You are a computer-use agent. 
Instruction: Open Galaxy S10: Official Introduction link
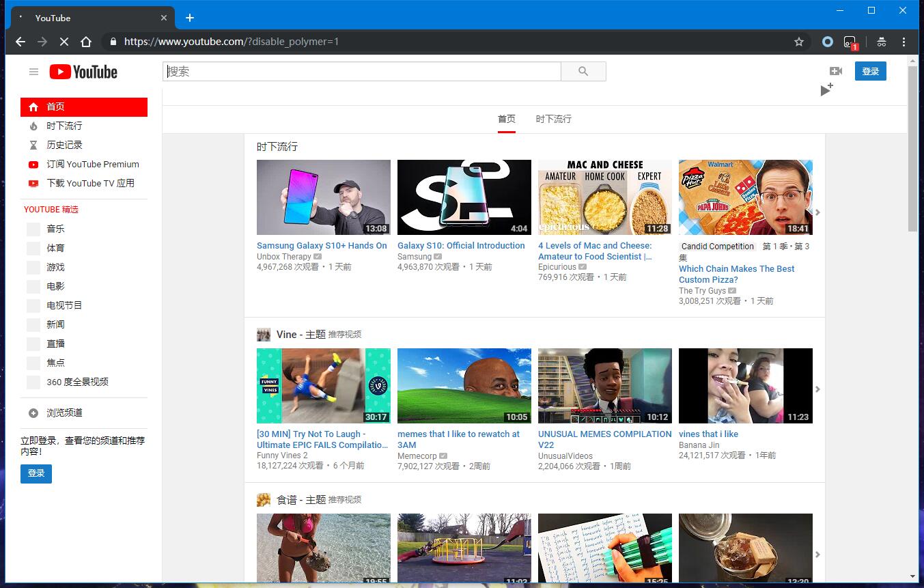[x=461, y=246]
